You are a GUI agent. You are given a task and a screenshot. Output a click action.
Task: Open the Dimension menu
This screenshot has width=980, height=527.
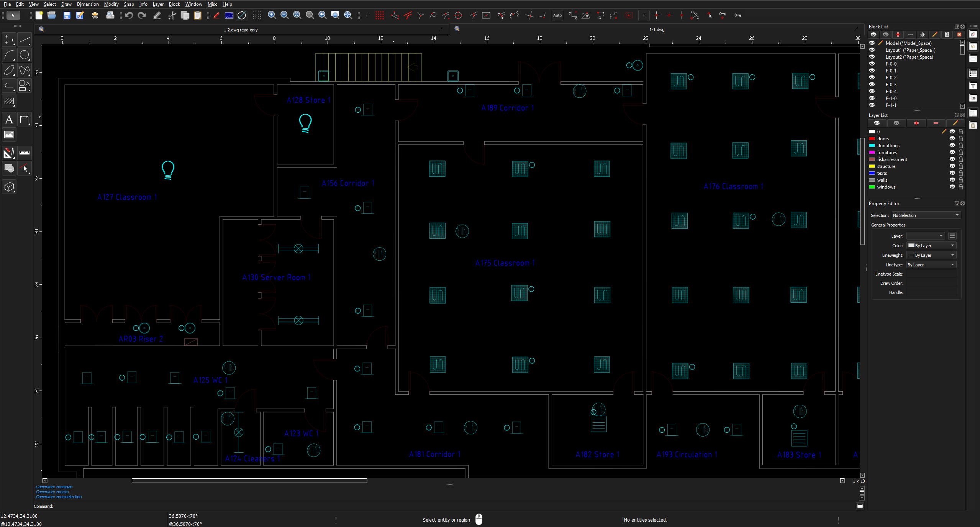[x=88, y=4]
